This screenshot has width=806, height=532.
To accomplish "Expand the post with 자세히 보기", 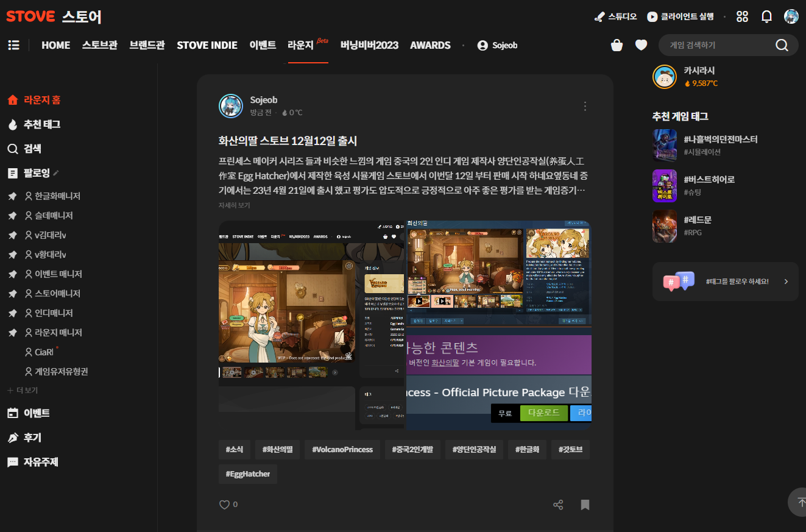I will 234,205.
